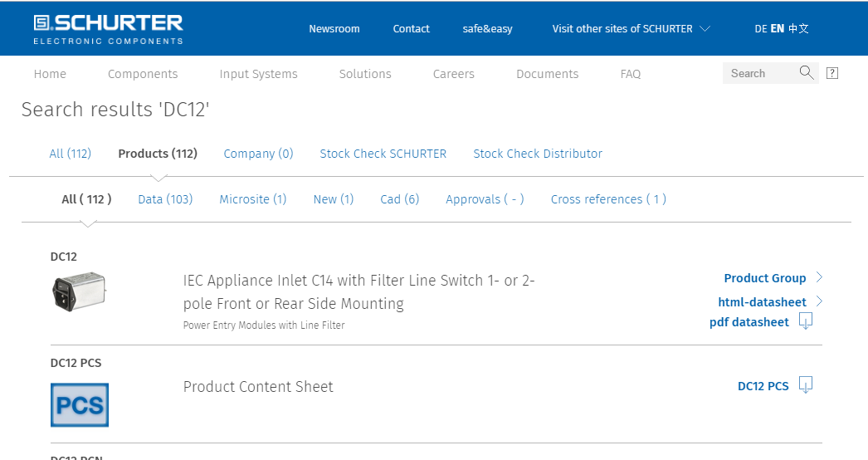Switch language to EN
The width and height of the screenshot is (868, 460).
coord(778,29)
